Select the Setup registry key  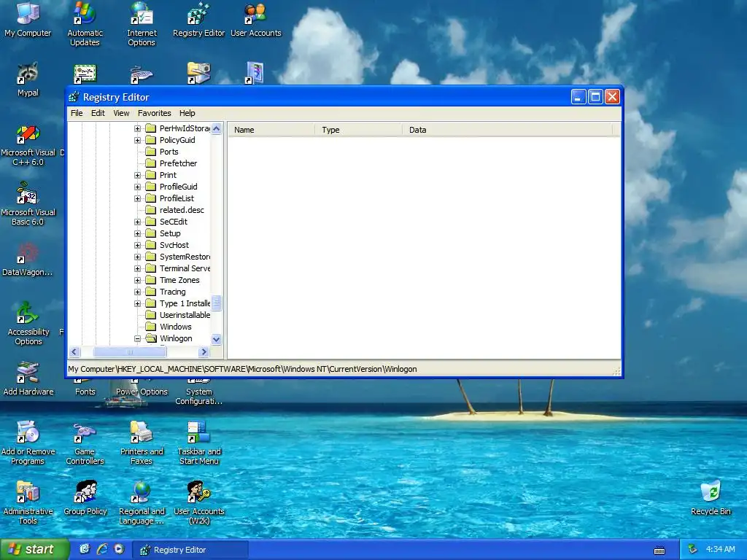click(169, 233)
